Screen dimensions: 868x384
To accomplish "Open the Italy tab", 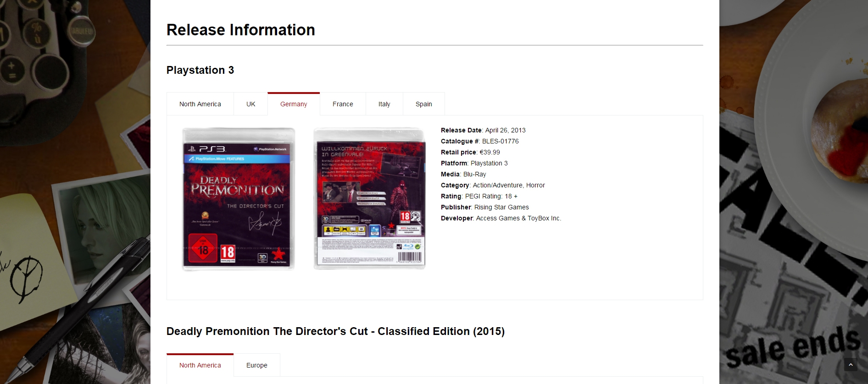I will (384, 104).
